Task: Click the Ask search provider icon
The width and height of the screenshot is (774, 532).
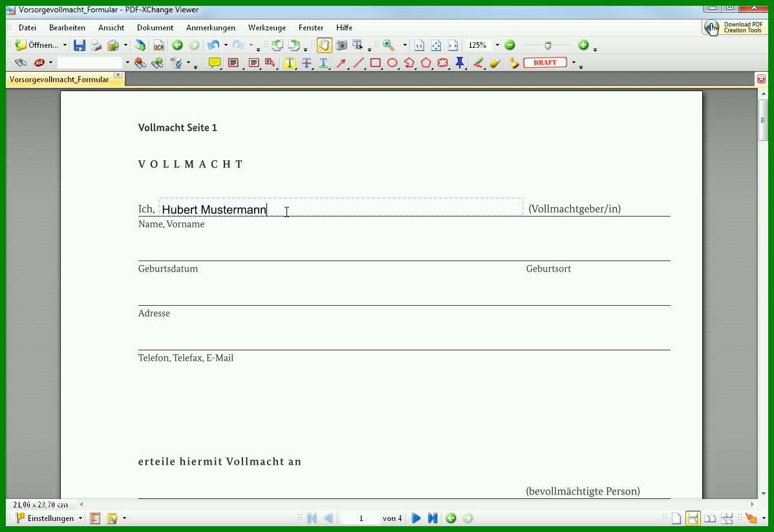Action: point(39,63)
